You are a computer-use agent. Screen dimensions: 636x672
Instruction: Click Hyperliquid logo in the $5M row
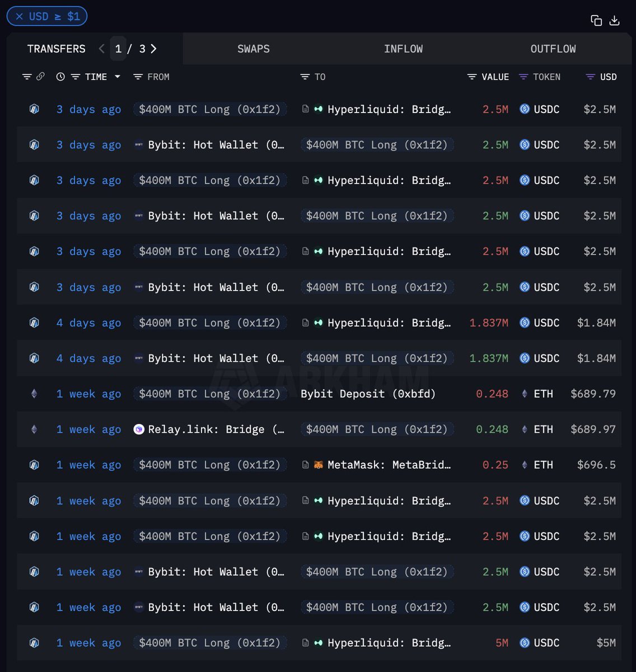point(318,643)
